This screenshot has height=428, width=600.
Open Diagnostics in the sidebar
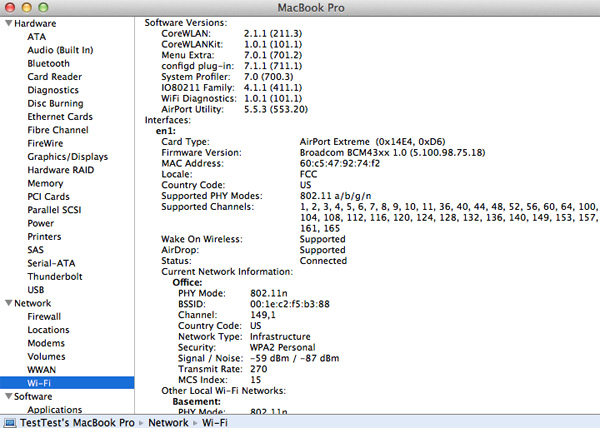[53, 90]
